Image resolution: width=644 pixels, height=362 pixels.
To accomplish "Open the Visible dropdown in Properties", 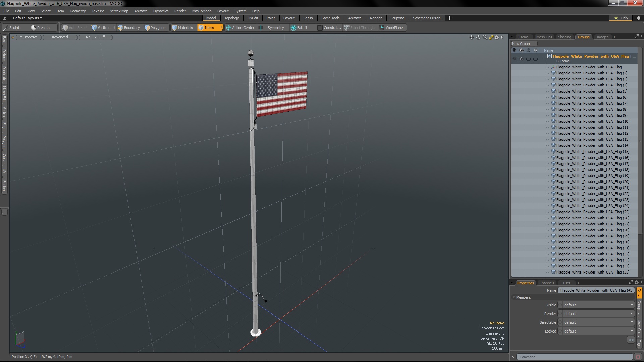I will pos(597,305).
